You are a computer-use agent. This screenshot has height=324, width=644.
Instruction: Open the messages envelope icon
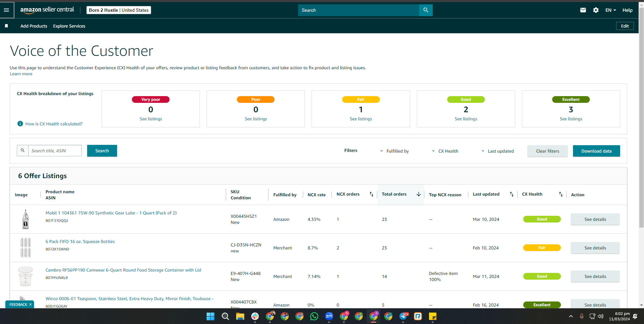tap(583, 10)
